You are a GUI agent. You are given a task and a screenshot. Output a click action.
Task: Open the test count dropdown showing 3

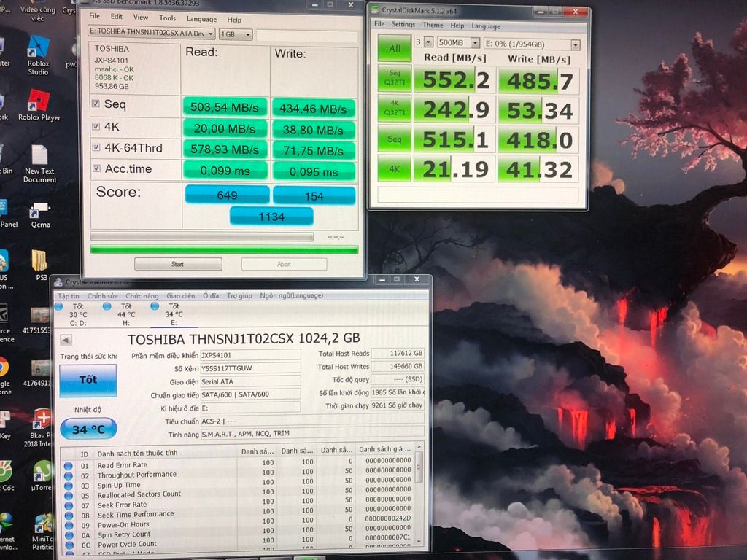click(x=423, y=42)
